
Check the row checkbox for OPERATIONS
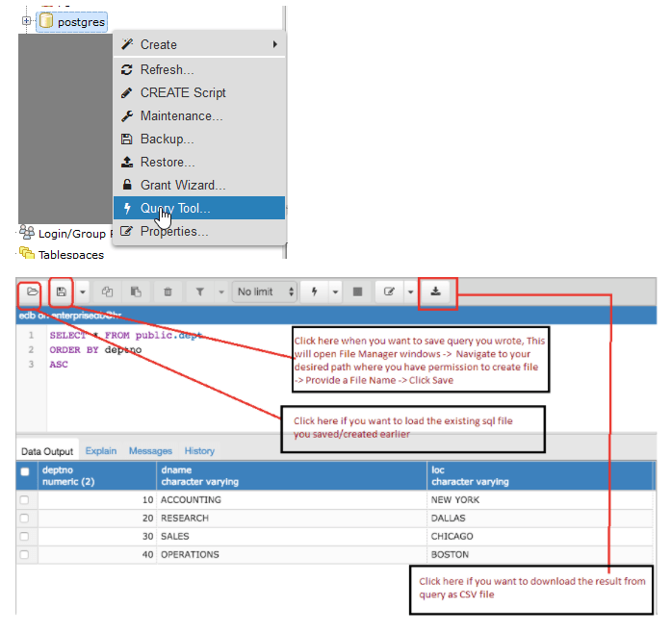coord(25,555)
